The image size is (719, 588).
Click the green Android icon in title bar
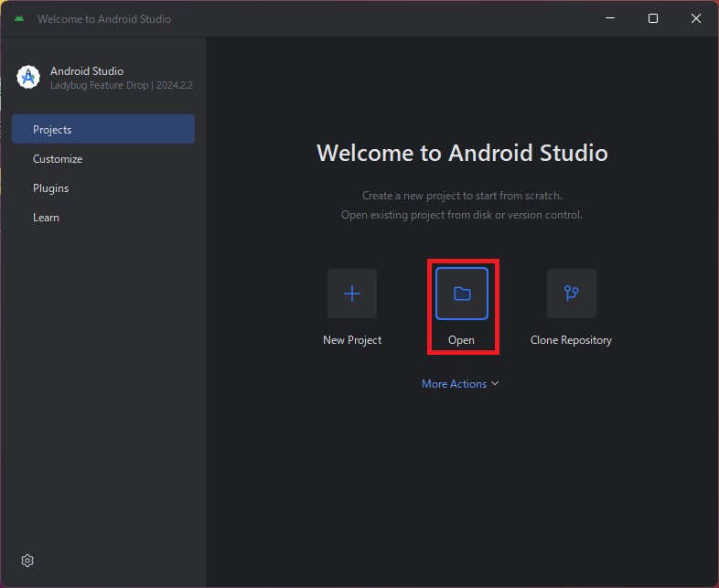(19, 18)
